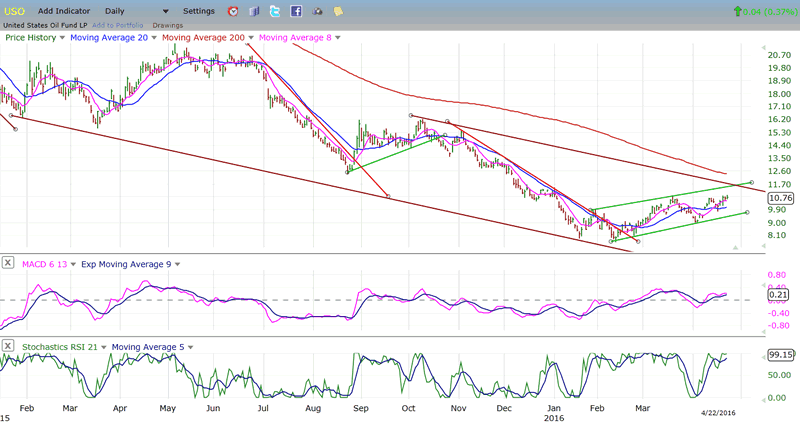Share chart on Facebook icon
Viewport: 800px width, 423px height.
297,11
